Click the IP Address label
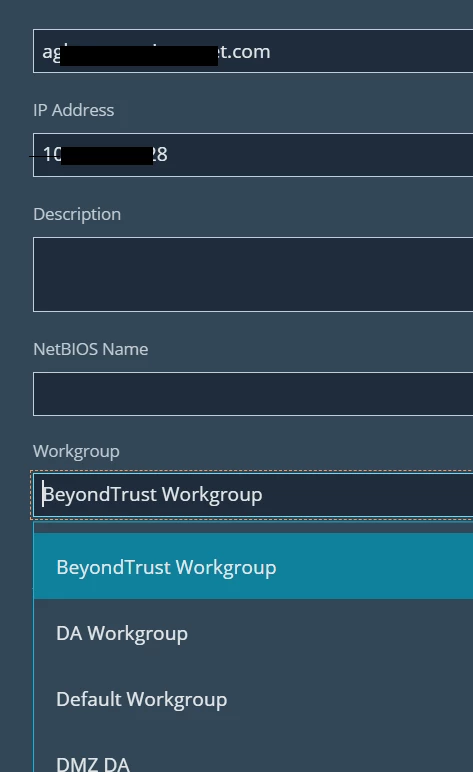The height and width of the screenshot is (772, 473). click(x=73, y=110)
